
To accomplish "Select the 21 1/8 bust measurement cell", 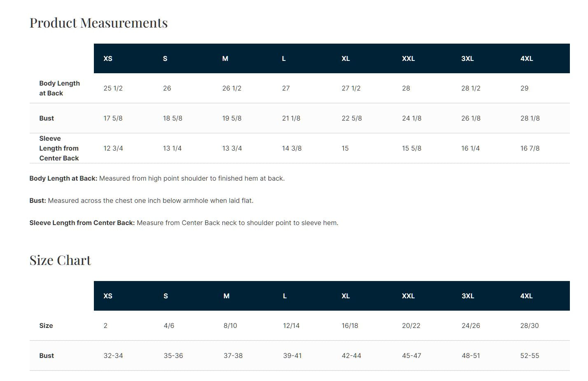I will (x=291, y=118).
